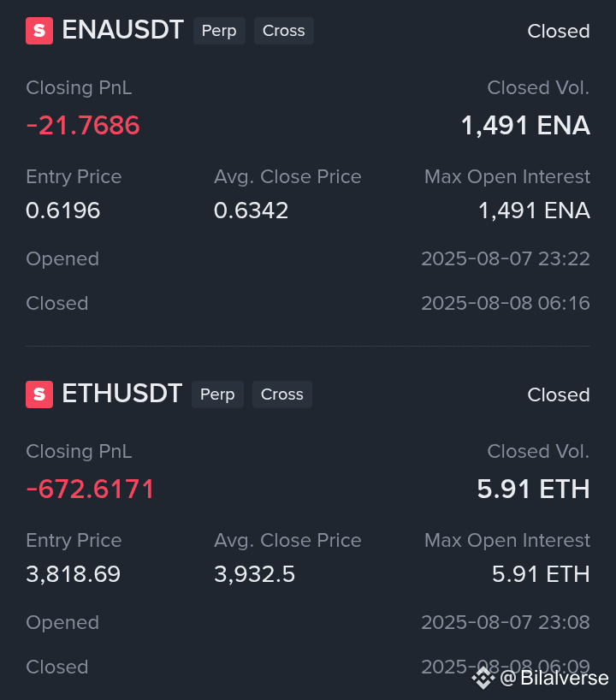616x700 pixels.
Task: Open the ETHUSDT pair title
Action: point(121,394)
